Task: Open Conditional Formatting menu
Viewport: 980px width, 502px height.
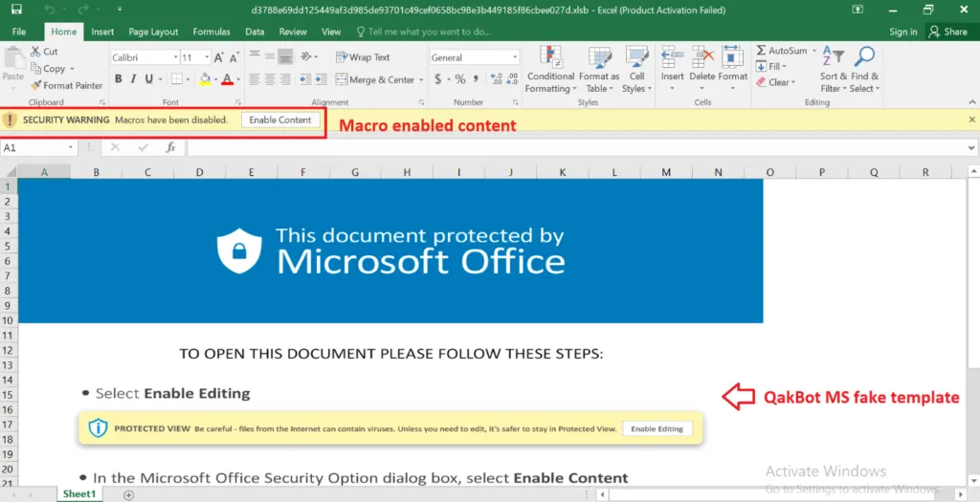Action: [x=550, y=69]
